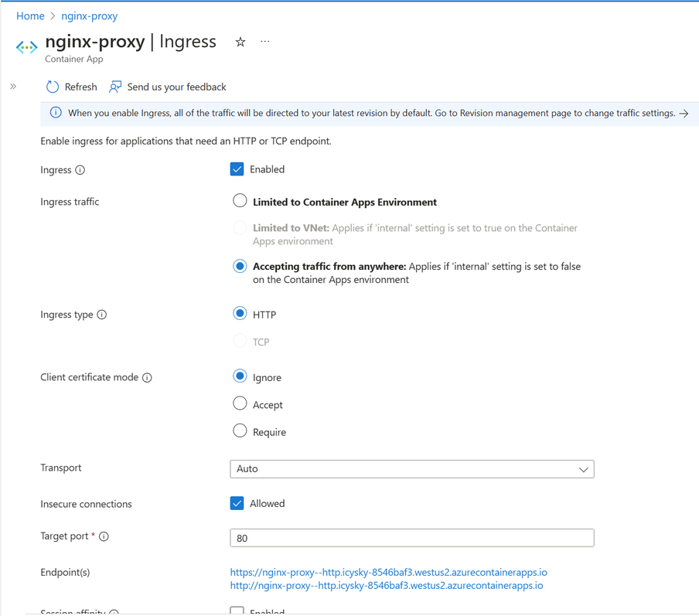Screen dimensions: 699x616
Task: Click the 'Transport' label
Action: 61,468
